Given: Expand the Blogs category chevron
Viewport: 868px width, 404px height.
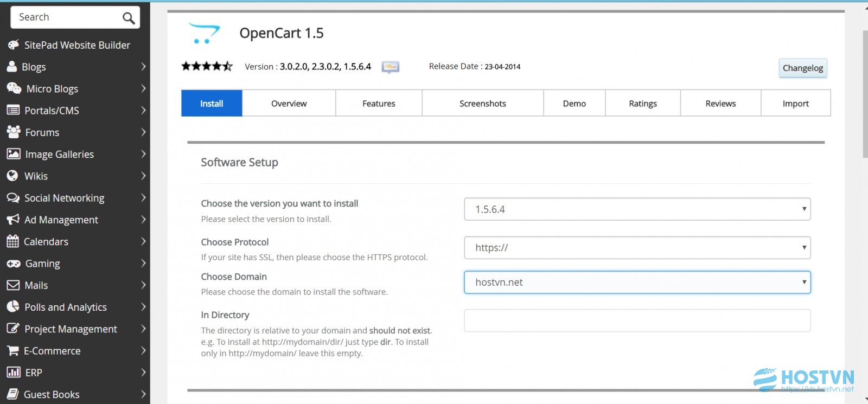Looking at the screenshot, I should pyautogui.click(x=143, y=67).
